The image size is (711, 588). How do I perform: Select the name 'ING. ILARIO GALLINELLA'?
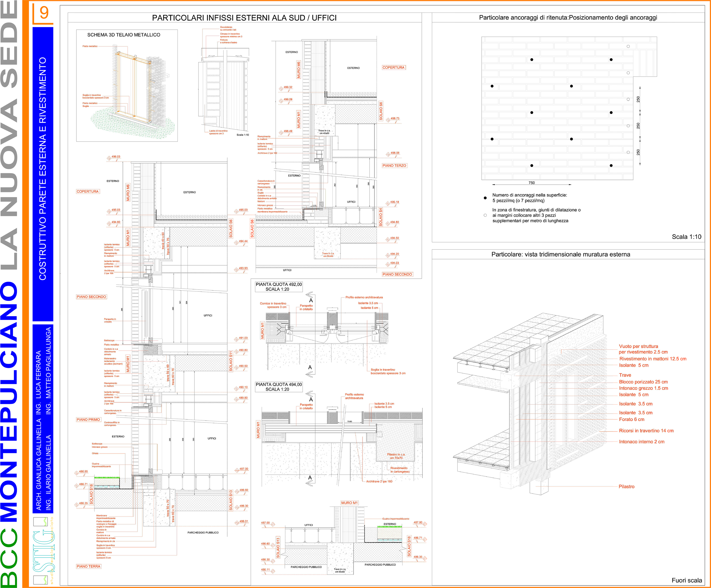tap(48, 473)
